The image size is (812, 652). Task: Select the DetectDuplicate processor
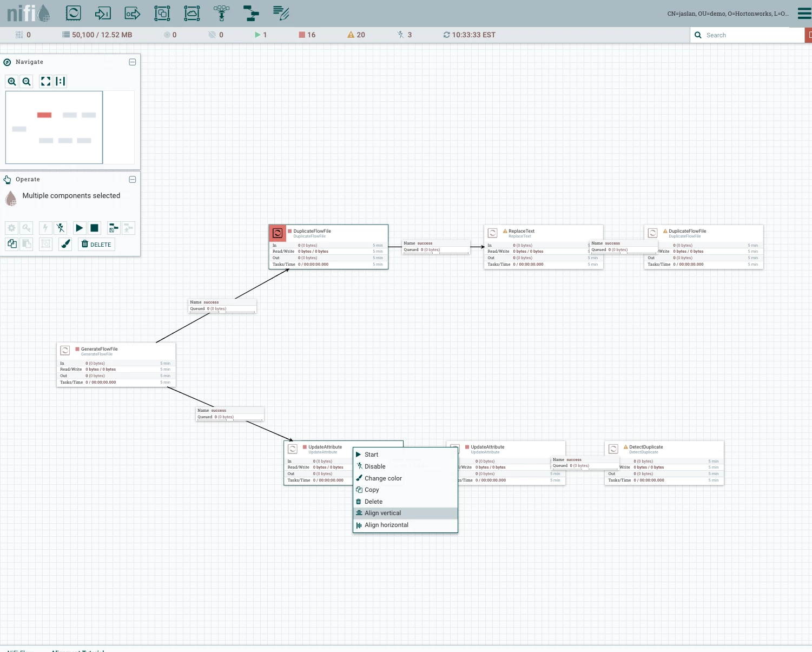(x=664, y=463)
